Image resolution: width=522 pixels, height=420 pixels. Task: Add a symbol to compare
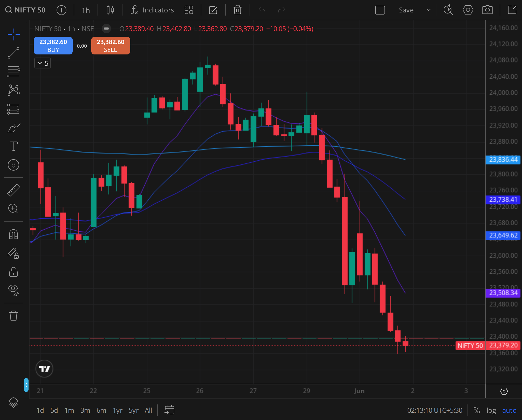(61, 10)
